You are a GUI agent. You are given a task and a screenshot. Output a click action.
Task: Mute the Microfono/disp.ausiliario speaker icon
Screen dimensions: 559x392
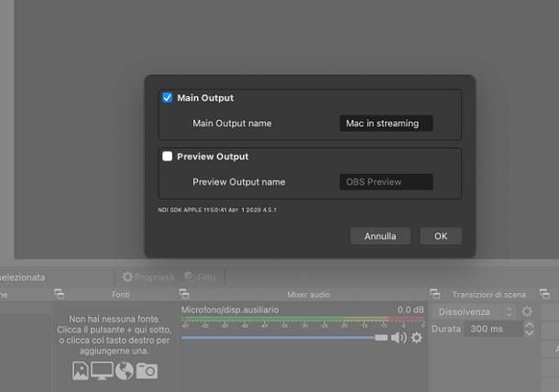[x=399, y=337]
